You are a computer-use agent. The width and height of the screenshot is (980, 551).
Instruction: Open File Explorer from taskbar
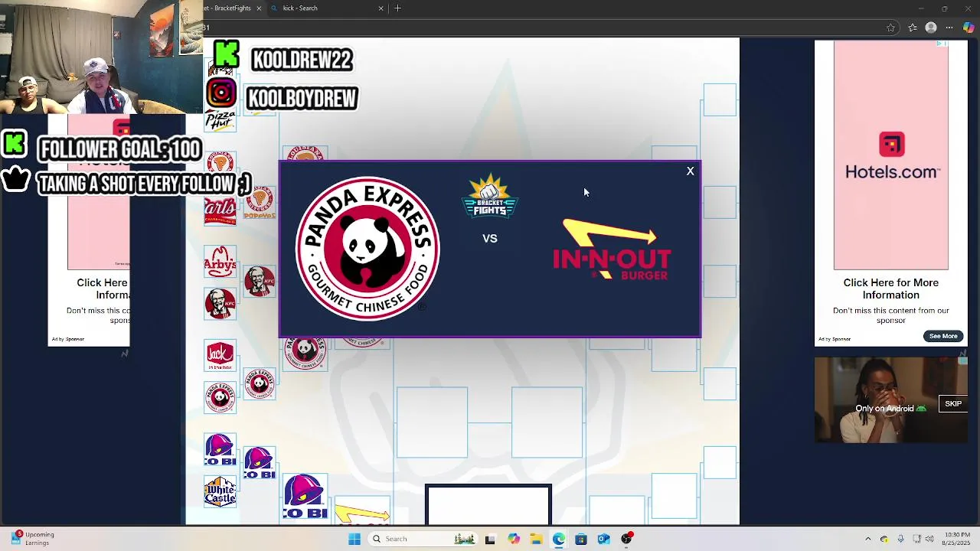pyautogui.click(x=536, y=539)
